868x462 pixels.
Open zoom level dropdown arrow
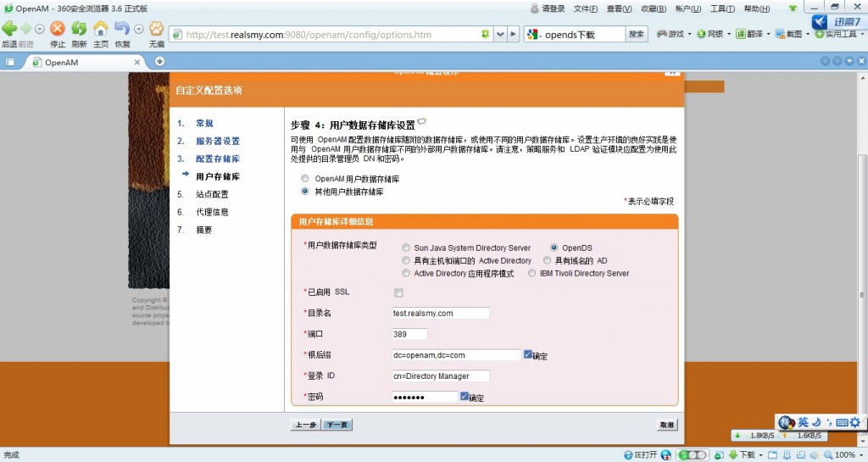pyautogui.click(x=861, y=455)
